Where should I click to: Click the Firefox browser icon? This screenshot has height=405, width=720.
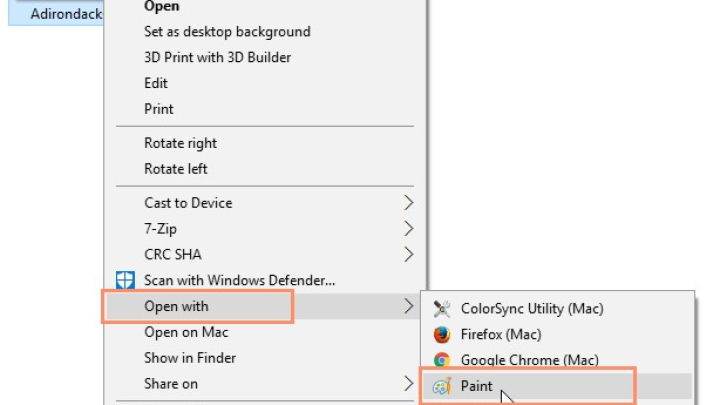(442, 334)
